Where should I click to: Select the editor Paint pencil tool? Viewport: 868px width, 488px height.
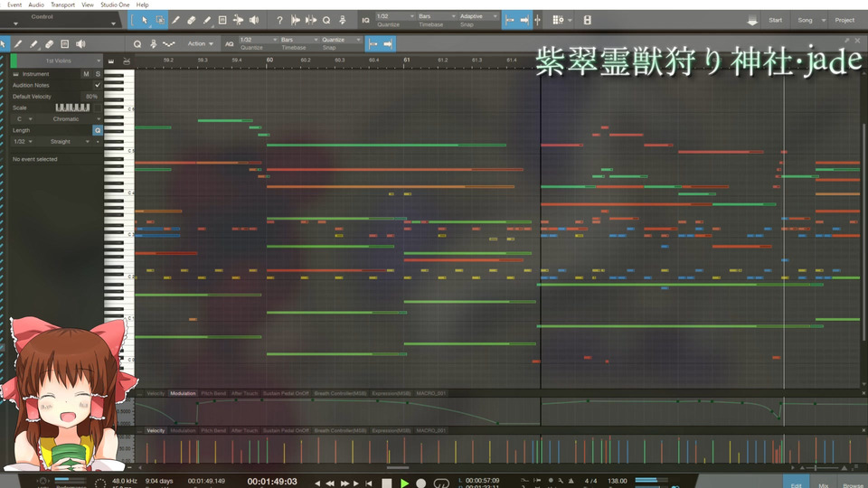33,43
